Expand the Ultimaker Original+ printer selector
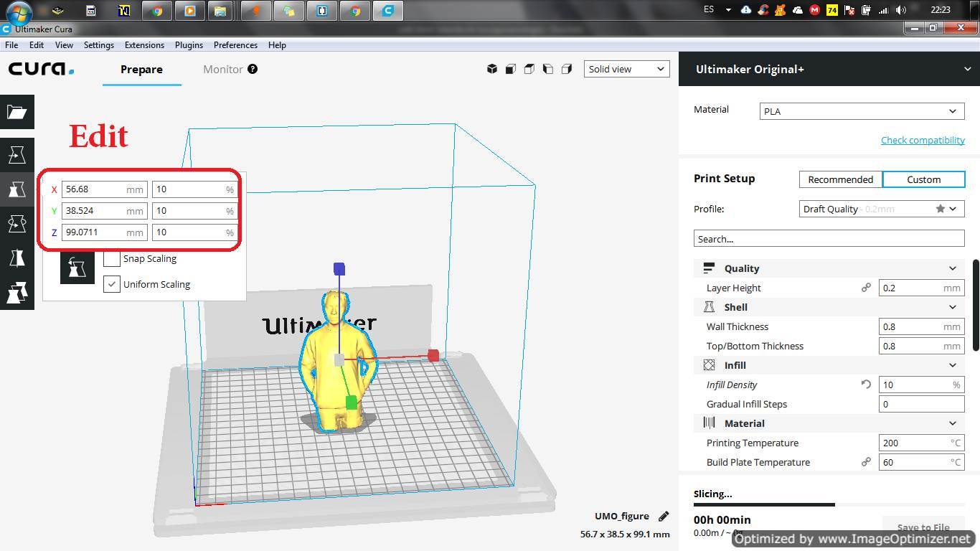980x551 pixels. tap(829, 69)
